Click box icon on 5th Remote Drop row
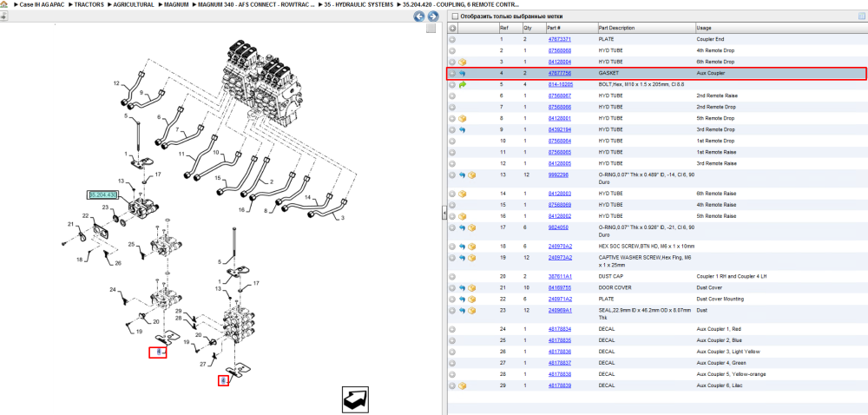868x415 pixels. pyautogui.click(x=463, y=118)
